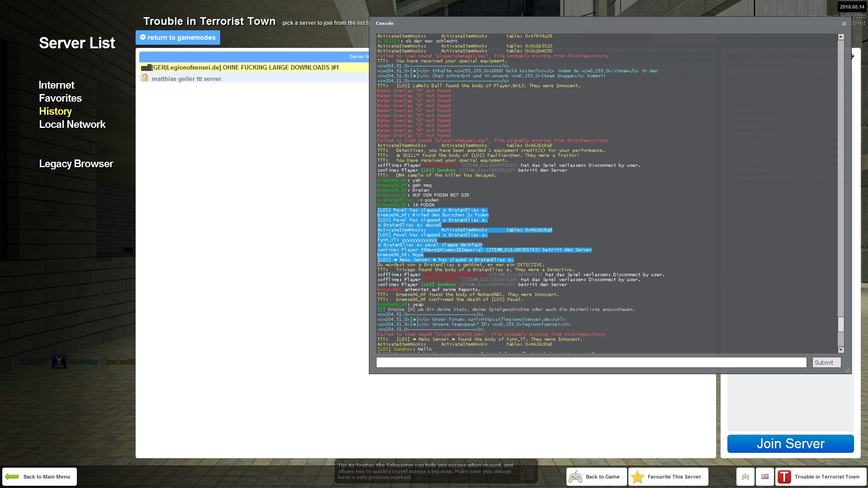The image size is (868, 488).
Task: Show next tip with right arrow
Action: 531,469
